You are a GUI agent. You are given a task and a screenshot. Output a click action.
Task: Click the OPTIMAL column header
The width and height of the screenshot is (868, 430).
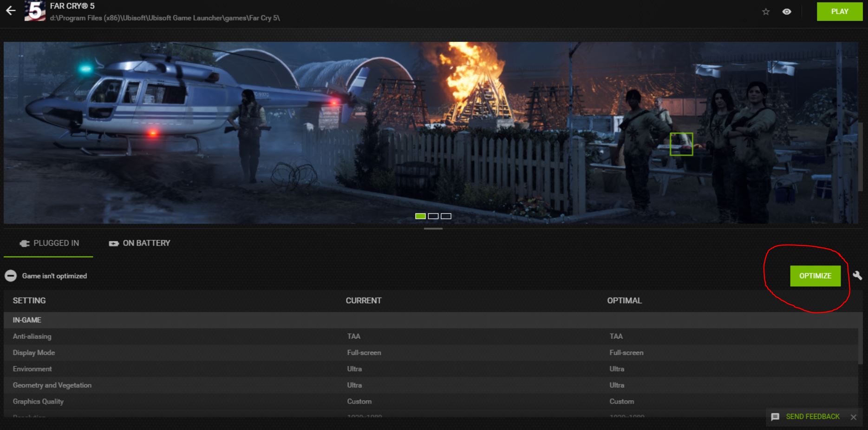pos(624,301)
